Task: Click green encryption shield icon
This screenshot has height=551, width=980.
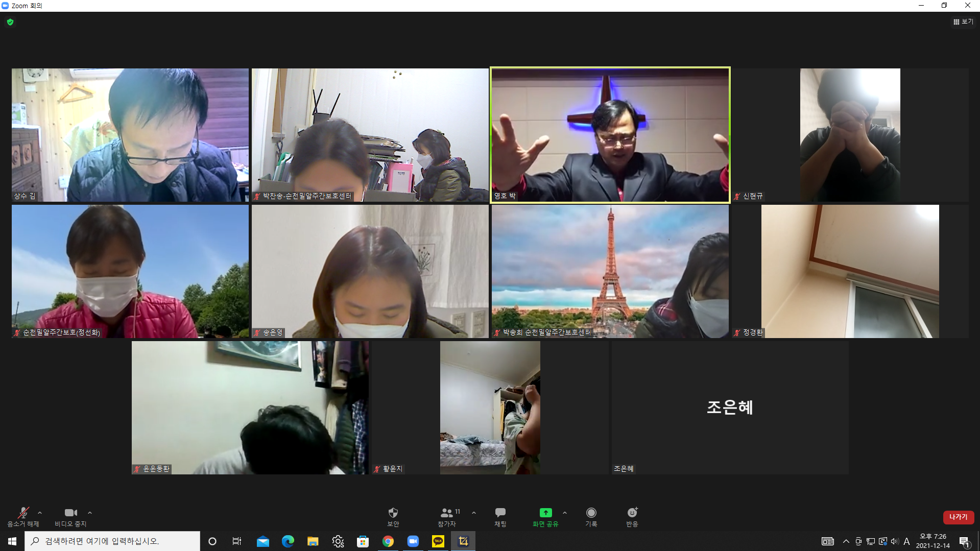Action: click(10, 22)
